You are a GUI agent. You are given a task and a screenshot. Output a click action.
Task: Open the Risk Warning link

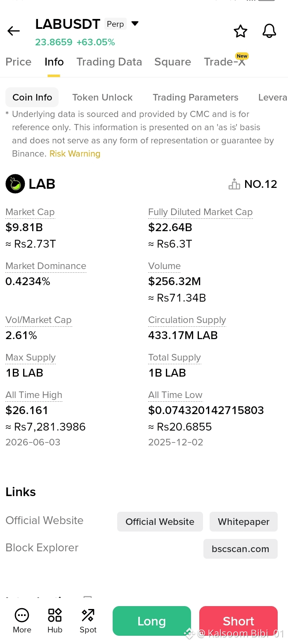point(75,154)
